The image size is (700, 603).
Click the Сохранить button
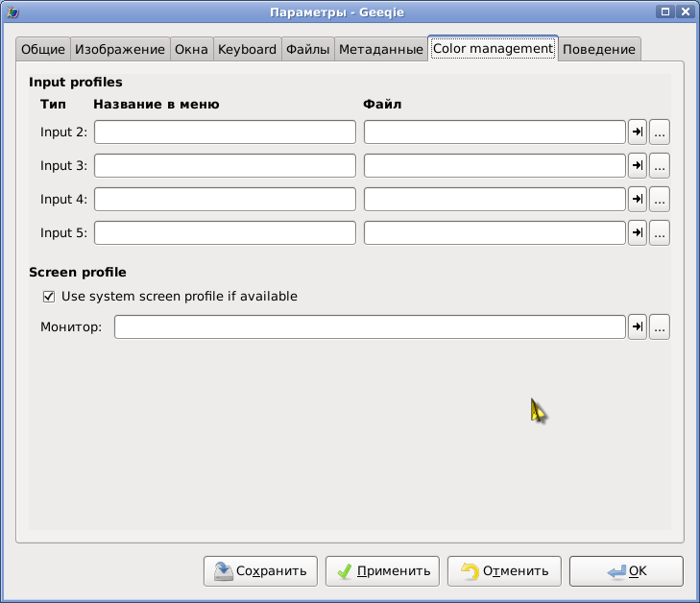coord(261,571)
